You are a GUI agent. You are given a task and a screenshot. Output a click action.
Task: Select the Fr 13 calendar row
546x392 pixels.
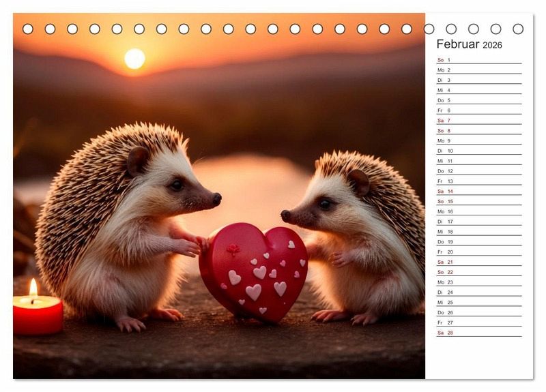click(x=479, y=181)
